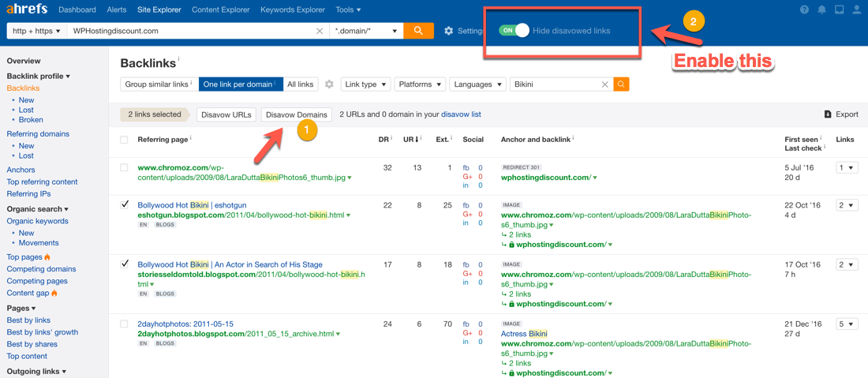Sort by UR column header
The width and height of the screenshot is (868, 378).
pyautogui.click(x=410, y=140)
